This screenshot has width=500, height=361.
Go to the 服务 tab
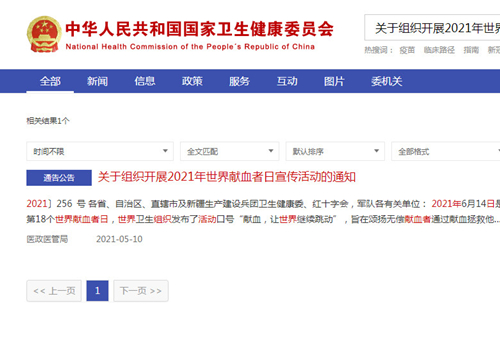click(239, 81)
